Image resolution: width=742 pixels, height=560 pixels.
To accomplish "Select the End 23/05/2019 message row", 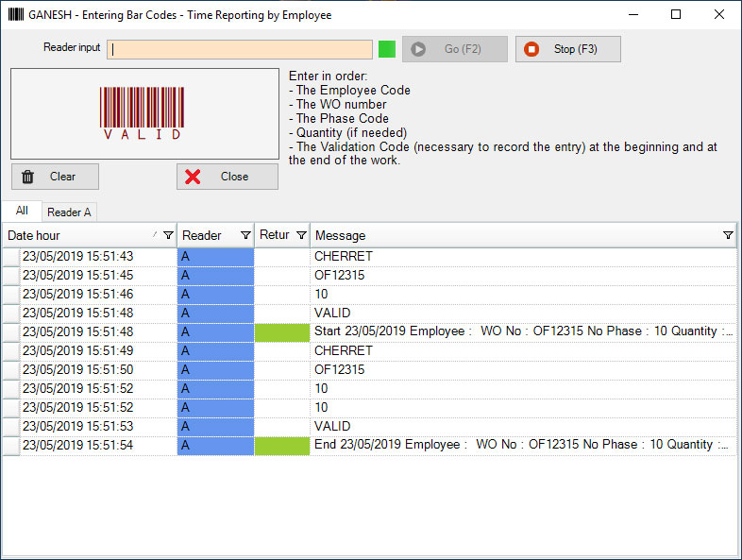I will pos(519,445).
